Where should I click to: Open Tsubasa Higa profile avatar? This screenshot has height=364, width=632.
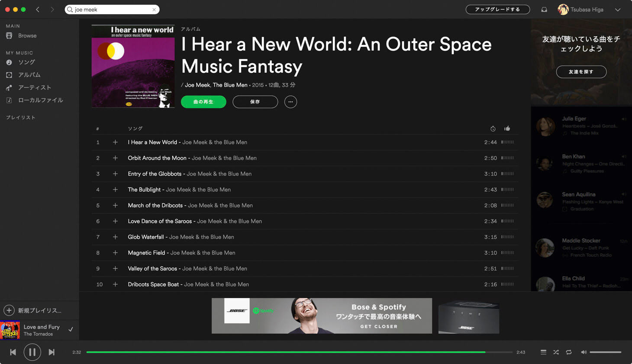pyautogui.click(x=563, y=10)
